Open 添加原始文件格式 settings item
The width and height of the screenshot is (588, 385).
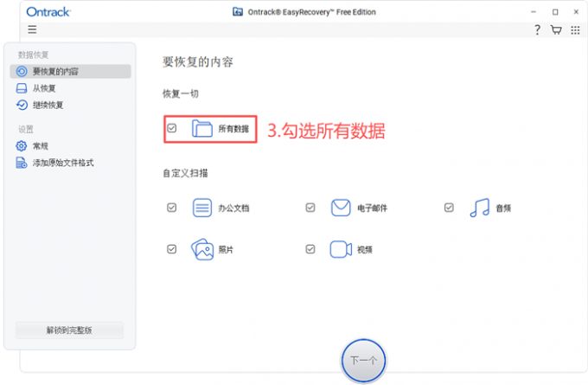point(71,163)
